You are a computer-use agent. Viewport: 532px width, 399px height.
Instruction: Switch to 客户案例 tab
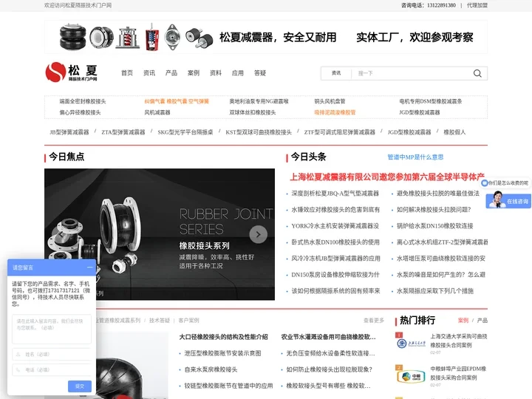coord(188,320)
